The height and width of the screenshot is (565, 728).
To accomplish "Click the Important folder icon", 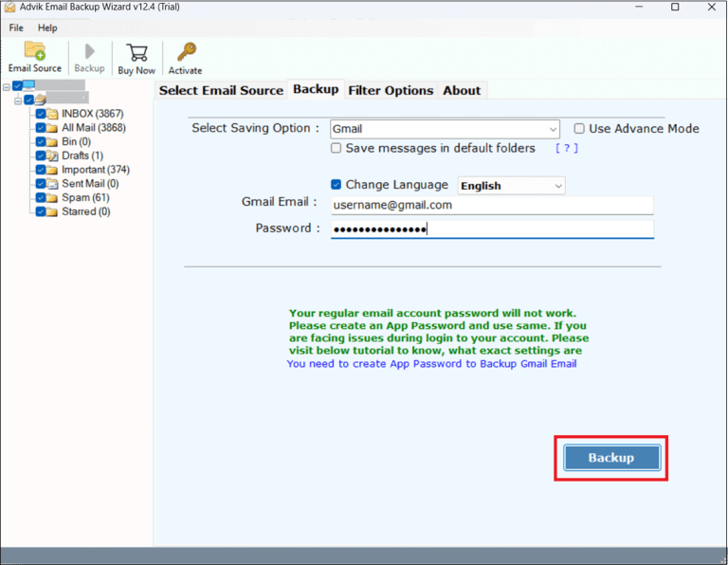I will (52, 170).
